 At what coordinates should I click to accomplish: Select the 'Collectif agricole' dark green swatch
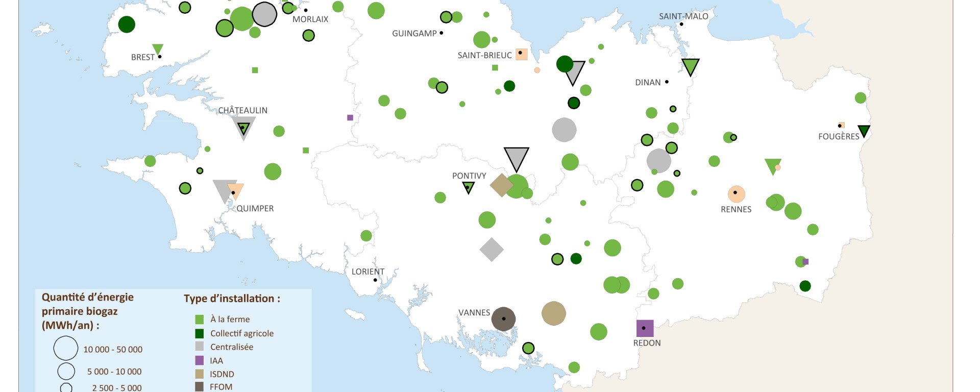coord(200,333)
